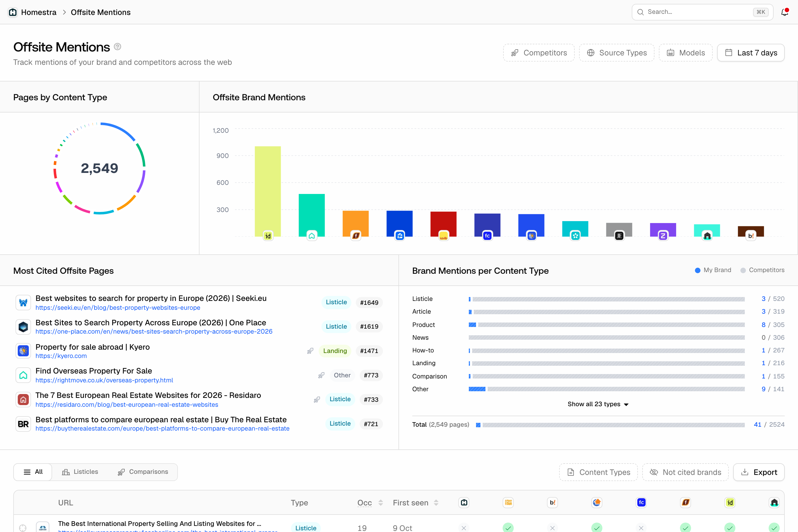The image size is (798, 532).
Task: Click the BR Buy The Real Estate favicon
Action: click(x=23, y=424)
